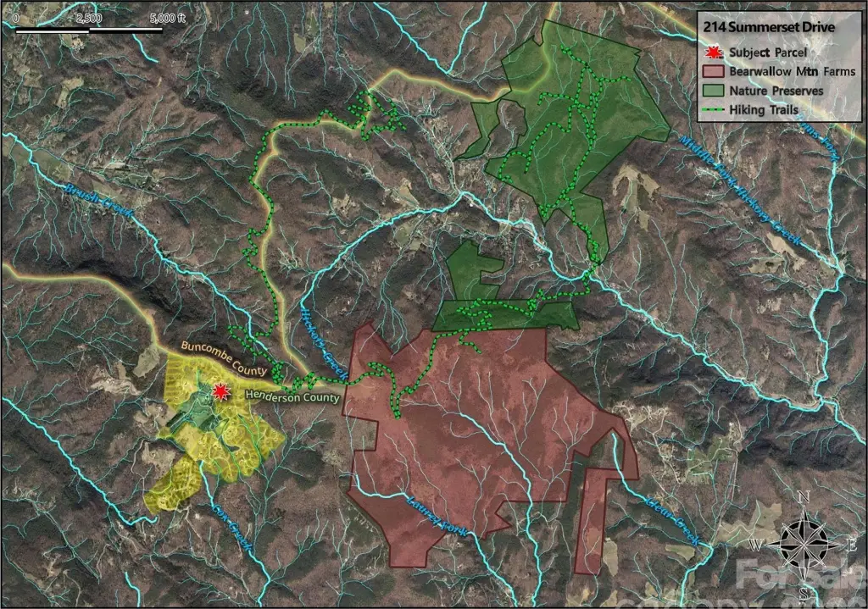Select the Nature Preserves green swatch
This screenshot has height=609, width=868.
tap(713, 91)
